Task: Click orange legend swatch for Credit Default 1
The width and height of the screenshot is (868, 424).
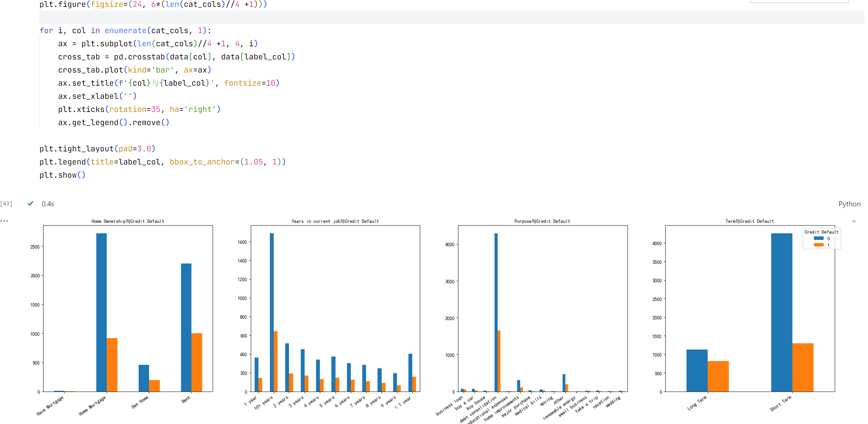Action: tap(818, 245)
